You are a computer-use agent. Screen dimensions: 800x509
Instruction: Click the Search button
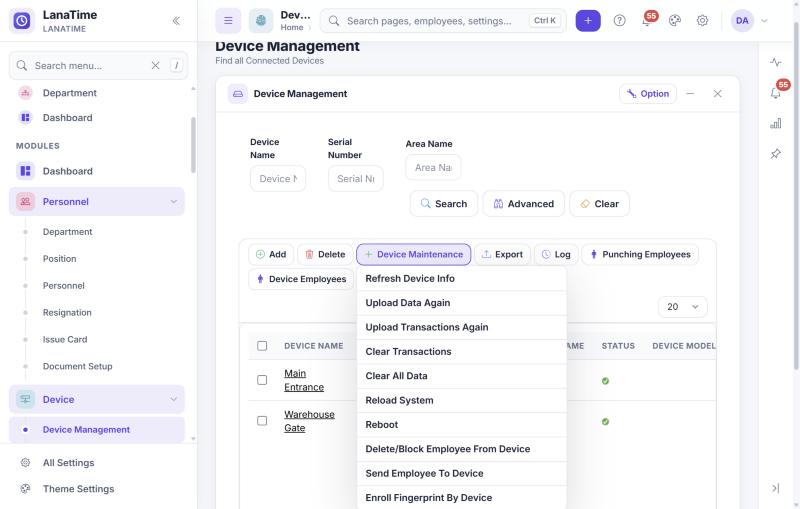click(x=444, y=203)
